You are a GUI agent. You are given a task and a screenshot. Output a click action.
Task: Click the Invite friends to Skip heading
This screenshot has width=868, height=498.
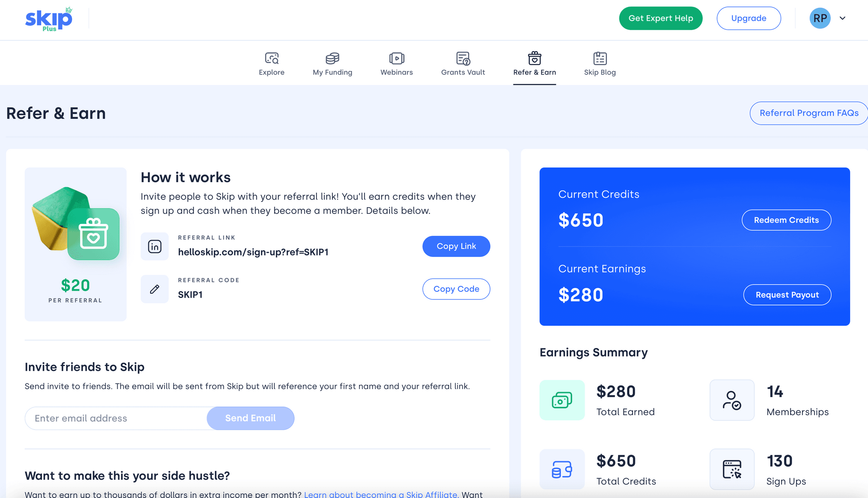[x=85, y=367]
